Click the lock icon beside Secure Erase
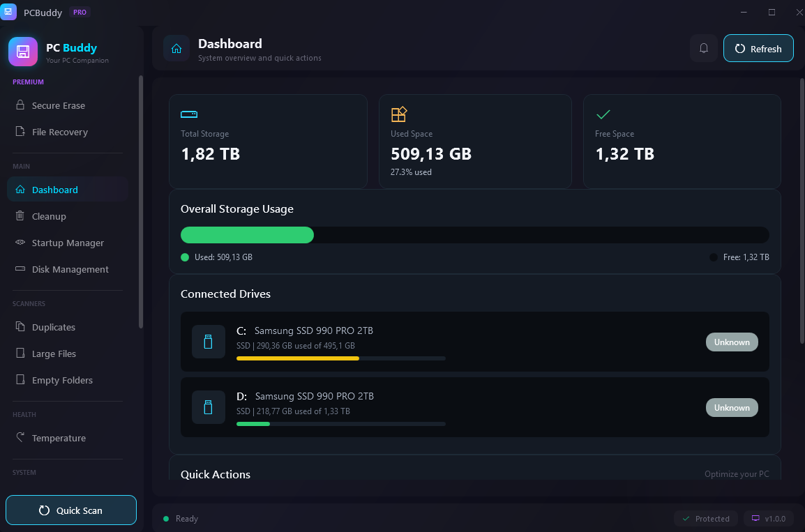 pyautogui.click(x=22, y=105)
